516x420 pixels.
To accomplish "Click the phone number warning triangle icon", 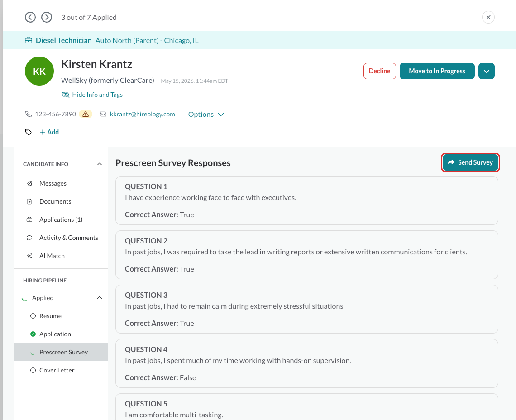I will tap(86, 114).
